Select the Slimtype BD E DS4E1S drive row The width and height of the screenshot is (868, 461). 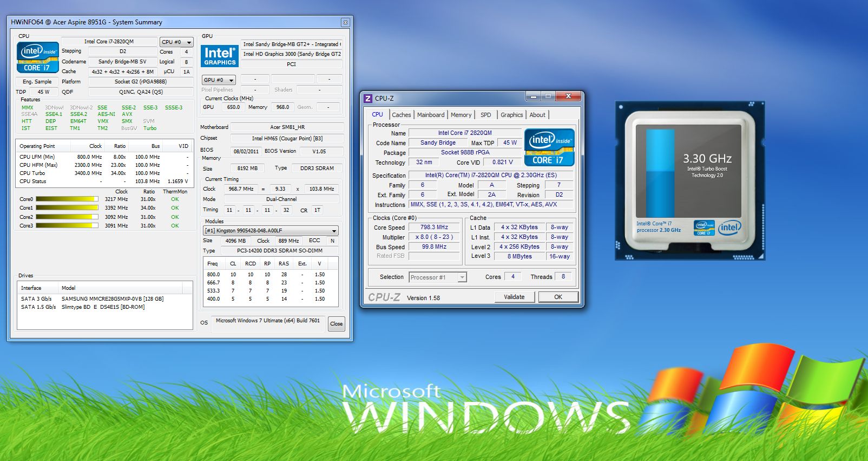104,307
